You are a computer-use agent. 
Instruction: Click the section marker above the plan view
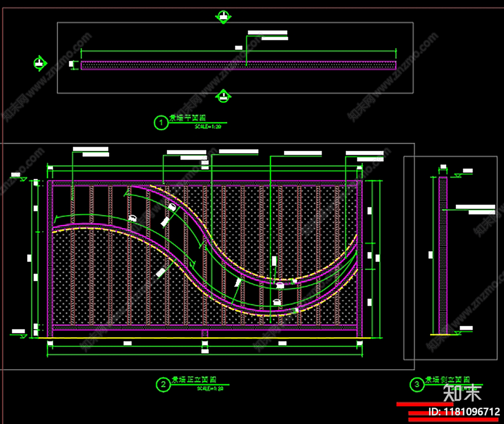tap(223, 17)
